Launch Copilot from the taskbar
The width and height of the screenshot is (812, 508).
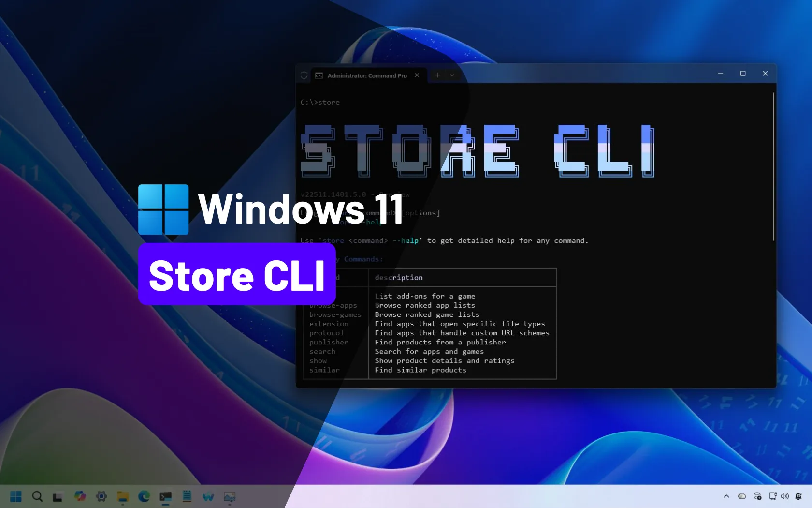(80, 496)
